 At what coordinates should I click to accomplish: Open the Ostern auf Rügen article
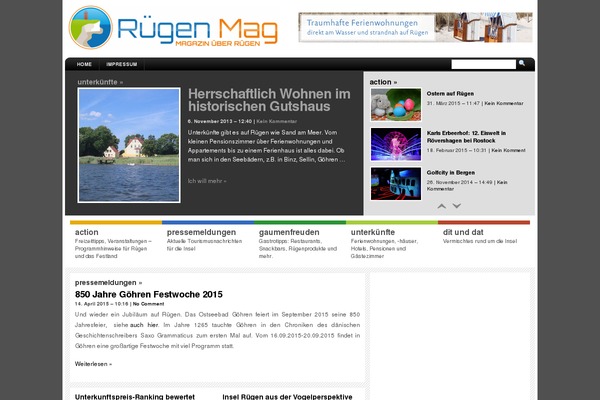(x=450, y=94)
